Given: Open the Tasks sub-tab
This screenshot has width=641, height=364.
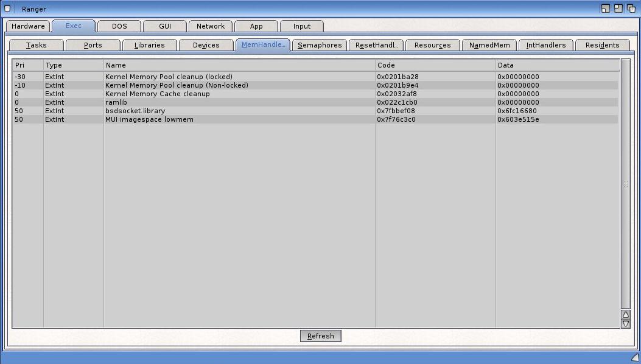Looking at the screenshot, I should [x=37, y=45].
